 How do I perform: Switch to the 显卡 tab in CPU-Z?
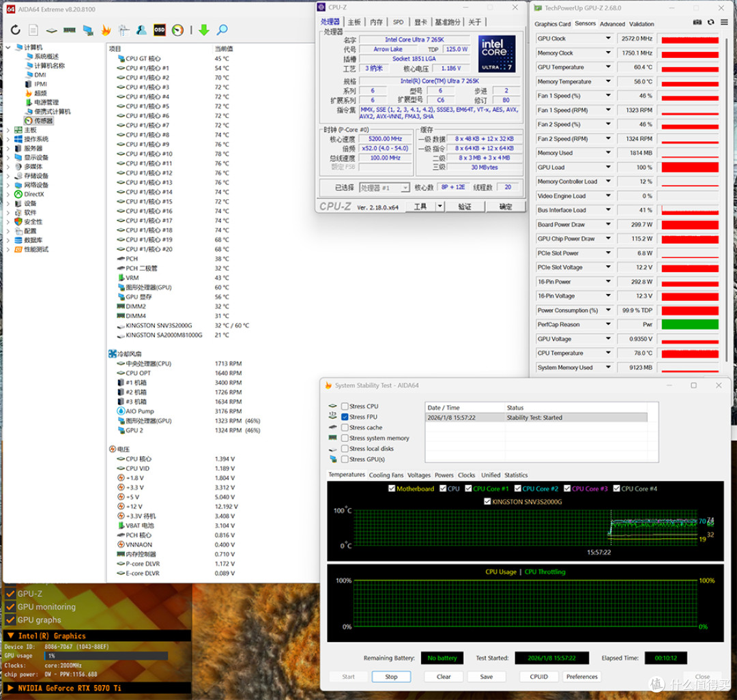(420, 22)
